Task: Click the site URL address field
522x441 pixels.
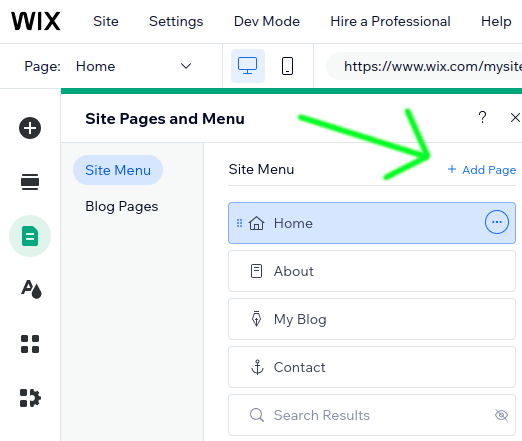Action: coord(424,66)
